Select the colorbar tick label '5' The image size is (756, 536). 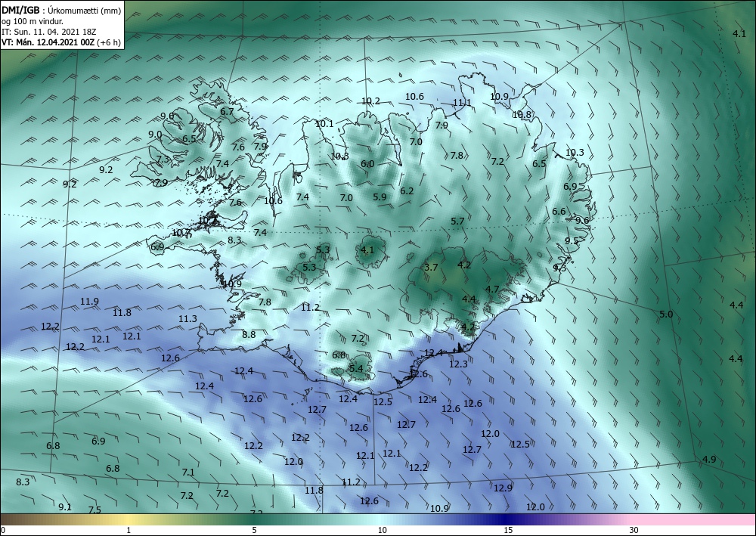254,530
